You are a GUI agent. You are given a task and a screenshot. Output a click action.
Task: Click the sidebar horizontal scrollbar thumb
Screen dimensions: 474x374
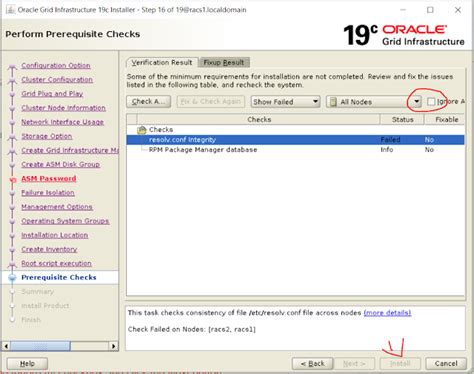[x=40, y=346]
